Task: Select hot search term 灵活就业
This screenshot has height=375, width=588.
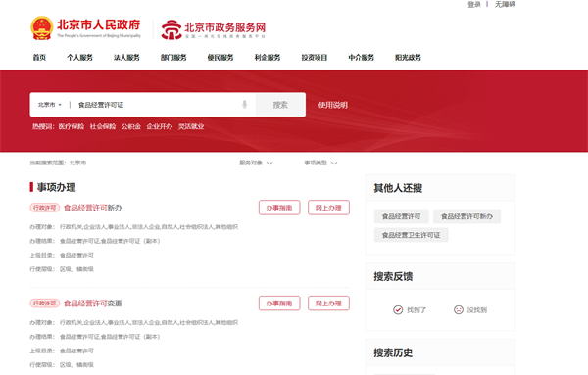Action: pyautogui.click(x=191, y=126)
